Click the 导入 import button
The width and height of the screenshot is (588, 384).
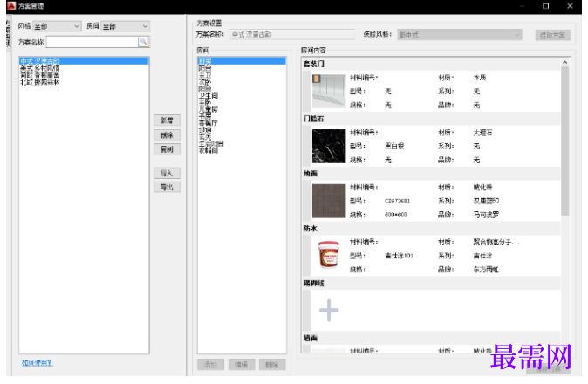167,173
